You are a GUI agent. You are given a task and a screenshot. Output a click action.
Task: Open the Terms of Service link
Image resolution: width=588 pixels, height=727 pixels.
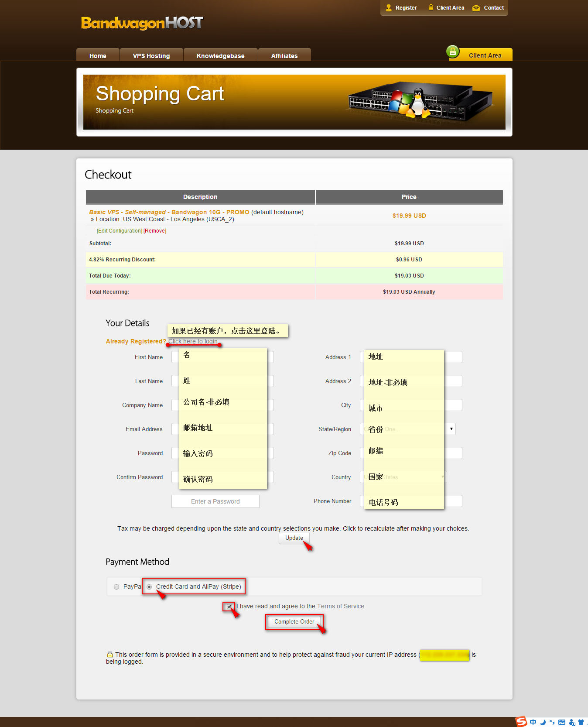click(x=341, y=606)
